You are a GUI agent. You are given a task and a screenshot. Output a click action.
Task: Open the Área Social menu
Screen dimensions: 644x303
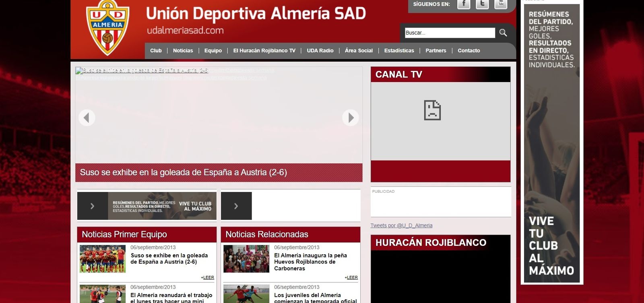coord(359,51)
